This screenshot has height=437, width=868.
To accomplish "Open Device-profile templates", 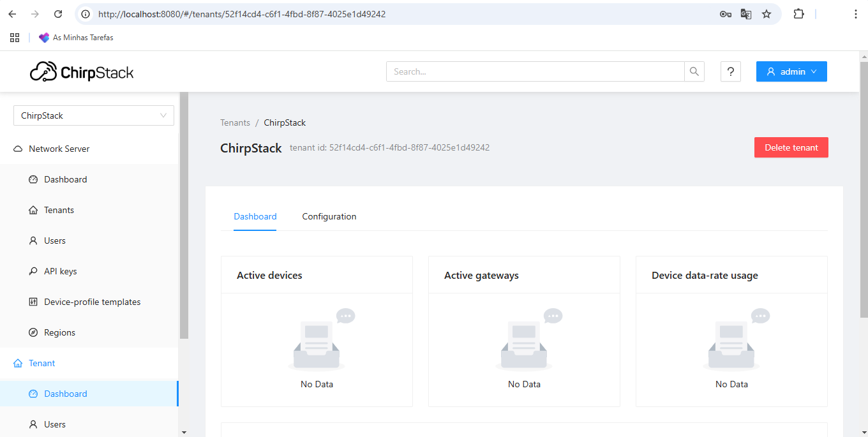I will pyautogui.click(x=89, y=302).
